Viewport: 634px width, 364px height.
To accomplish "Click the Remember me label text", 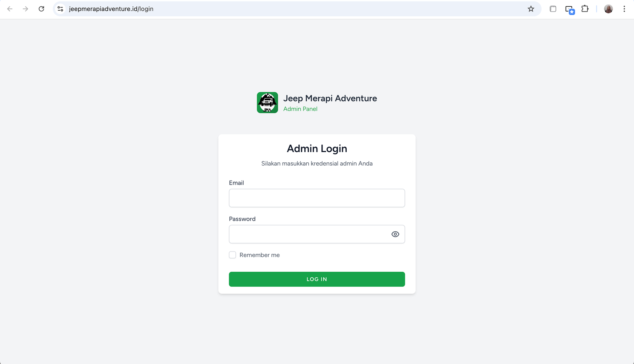I will [260, 255].
